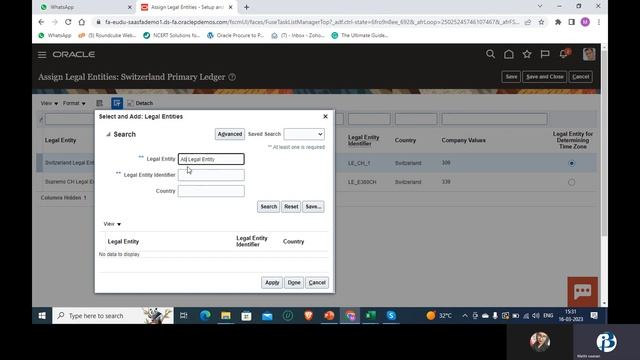Image resolution: width=640 pixels, height=360 pixels.
Task: Bookmark this page with the star icon
Action: tap(541, 22)
